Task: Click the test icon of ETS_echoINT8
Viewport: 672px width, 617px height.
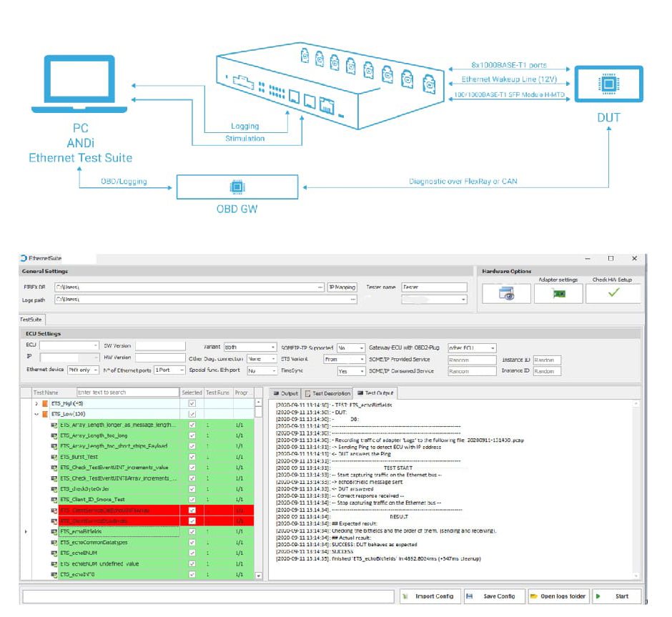Action: tap(54, 575)
